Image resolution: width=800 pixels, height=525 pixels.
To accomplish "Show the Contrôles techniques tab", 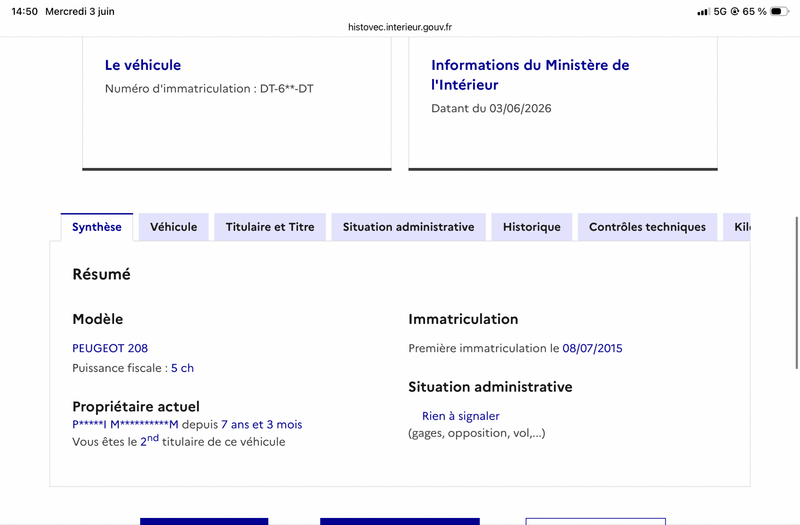I will point(647,227).
